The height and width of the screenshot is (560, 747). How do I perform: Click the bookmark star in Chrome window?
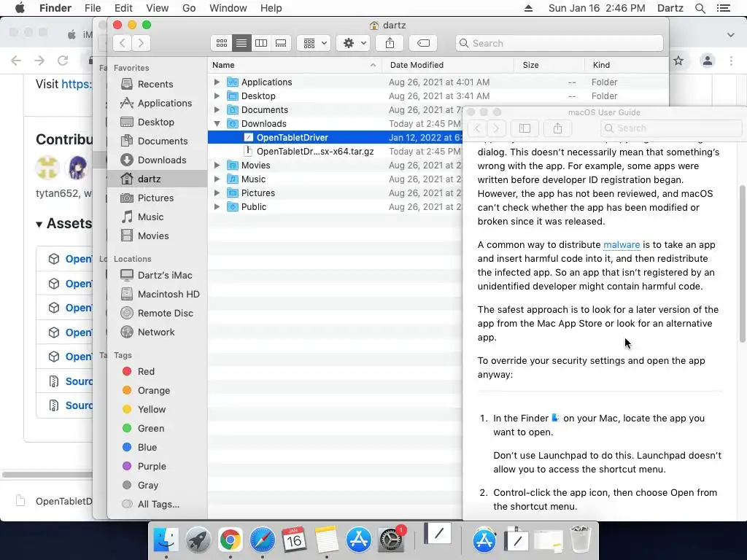[678, 61]
